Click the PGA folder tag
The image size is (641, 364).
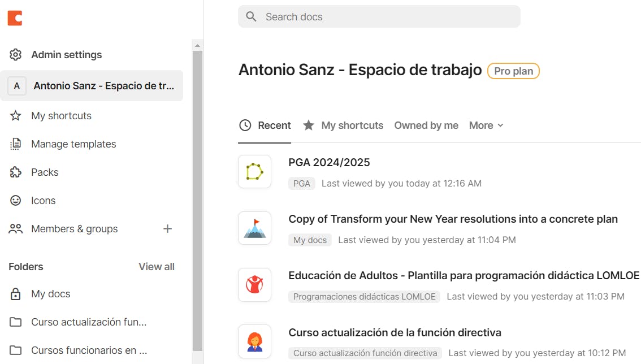pyautogui.click(x=302, y=184)
